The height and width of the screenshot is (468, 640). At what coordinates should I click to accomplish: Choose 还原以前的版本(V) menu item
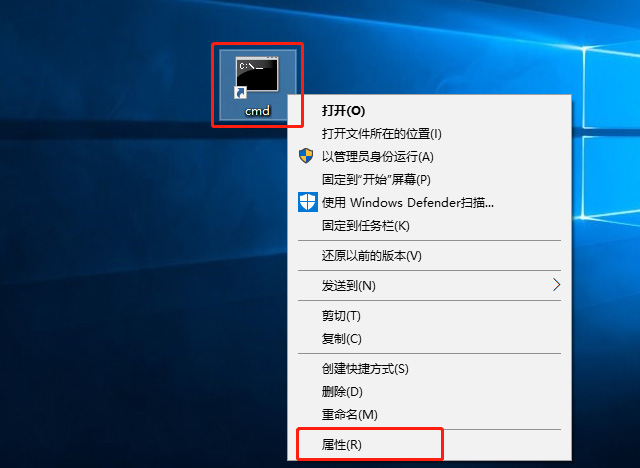pyautogui.click(x=371, y=255)
